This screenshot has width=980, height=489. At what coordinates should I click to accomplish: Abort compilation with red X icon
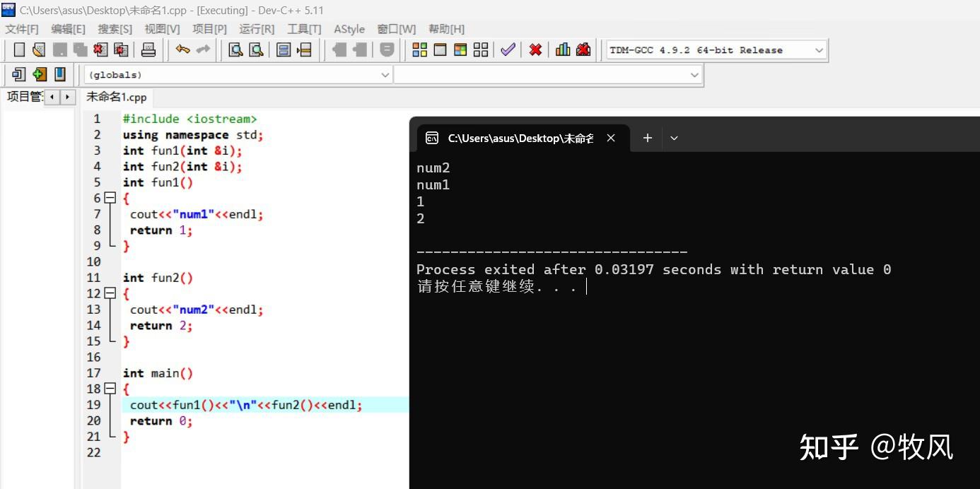tap(536, 49)
